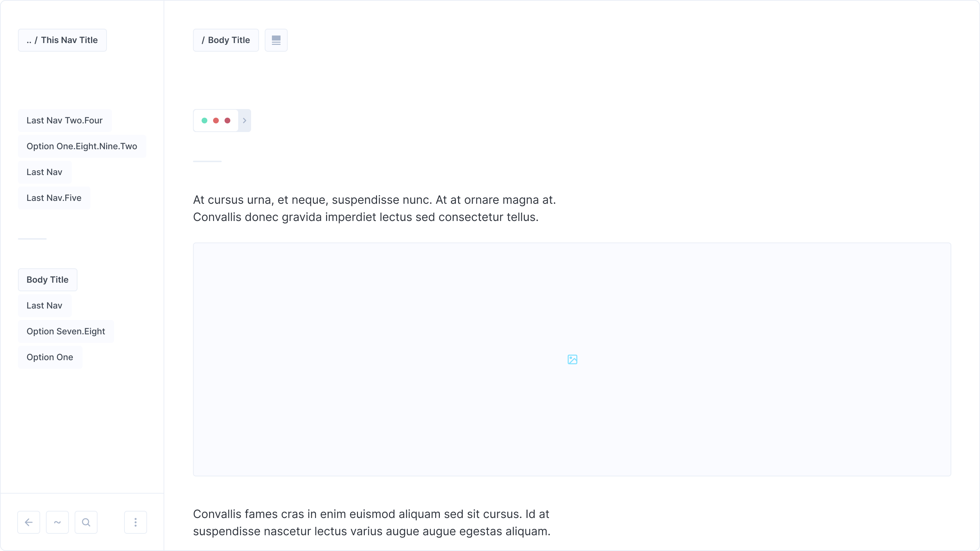The image size is (980, 551).
Task: Click the This Nav Title breadcrumb
Action: [x=62, y=40]
